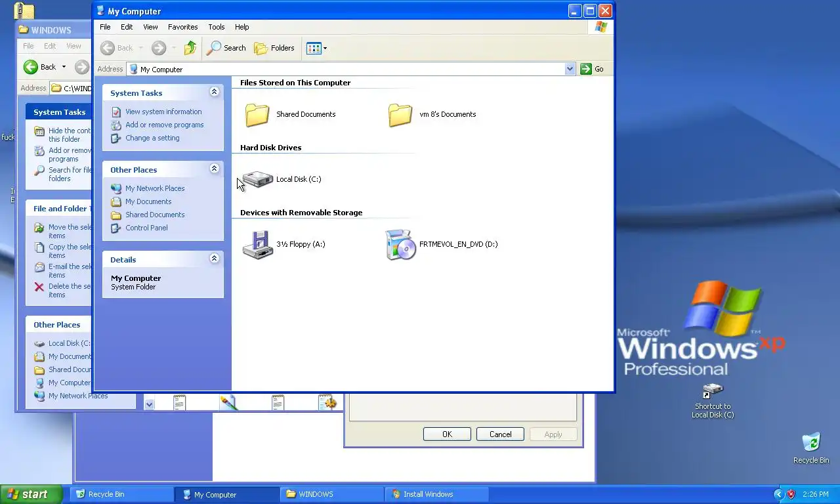Open the View menu in My Computer
840x504 pixels.
150,27
